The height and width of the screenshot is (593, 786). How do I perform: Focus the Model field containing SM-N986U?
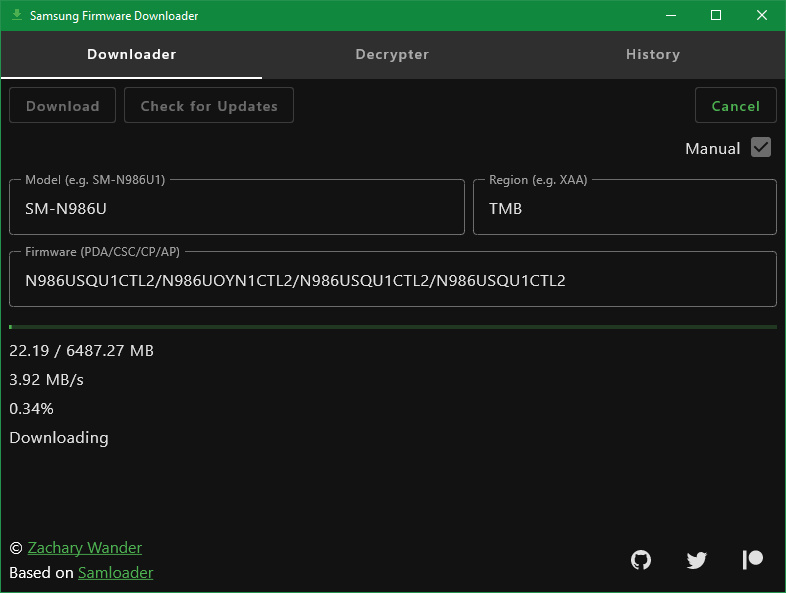click(x=237, y=209)
